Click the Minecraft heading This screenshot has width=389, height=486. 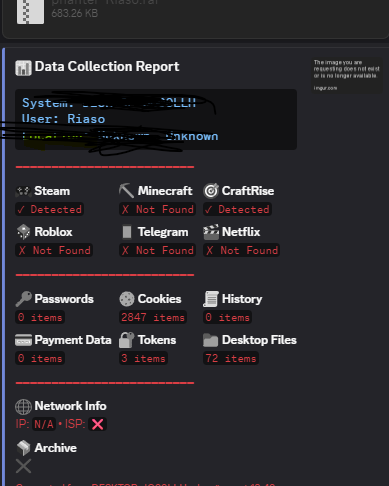tap(165, 191)
